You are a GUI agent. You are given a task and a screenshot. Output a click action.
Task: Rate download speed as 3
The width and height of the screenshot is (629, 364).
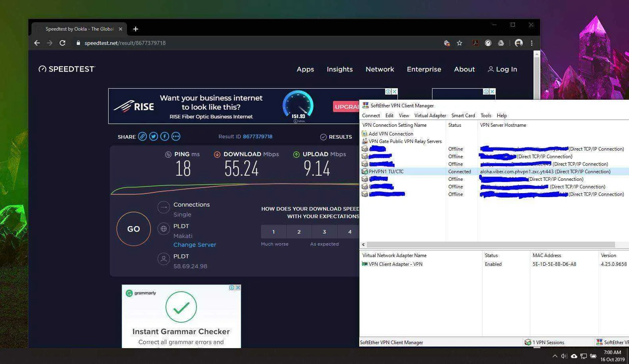pos(324,232)
